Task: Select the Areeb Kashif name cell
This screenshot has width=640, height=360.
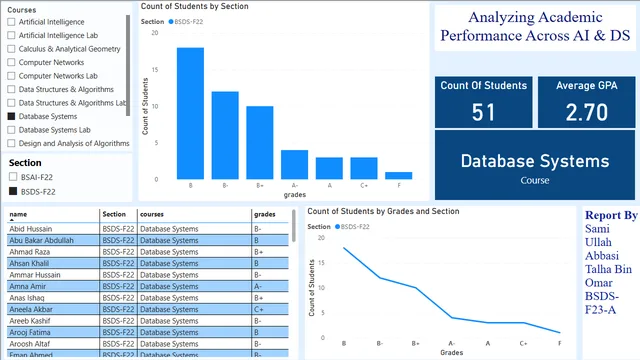Action: click(53, 320)
